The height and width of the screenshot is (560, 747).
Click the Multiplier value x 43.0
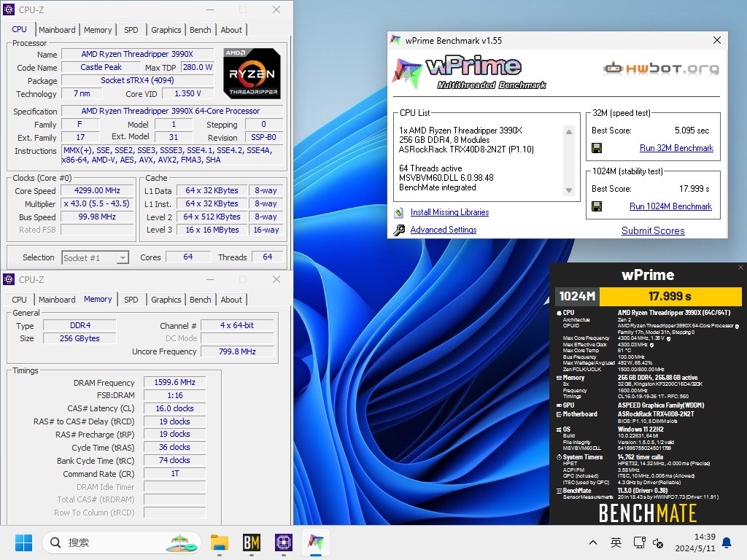click(97, 204)
